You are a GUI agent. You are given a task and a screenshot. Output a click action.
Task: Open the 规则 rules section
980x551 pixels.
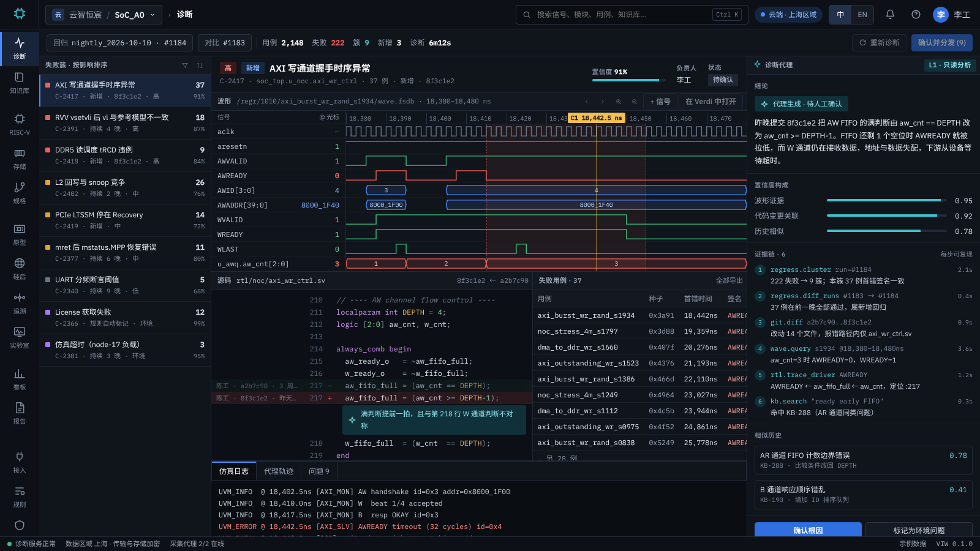[x=20, y=497]
